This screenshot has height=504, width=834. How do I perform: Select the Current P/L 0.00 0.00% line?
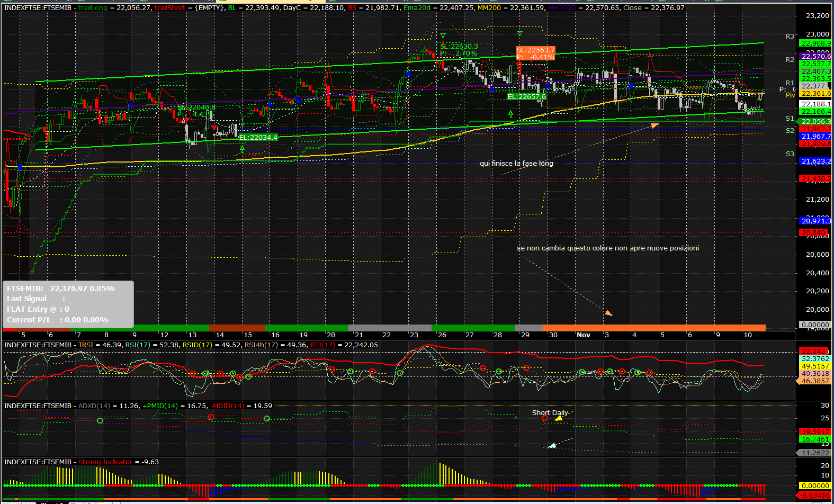57,320
